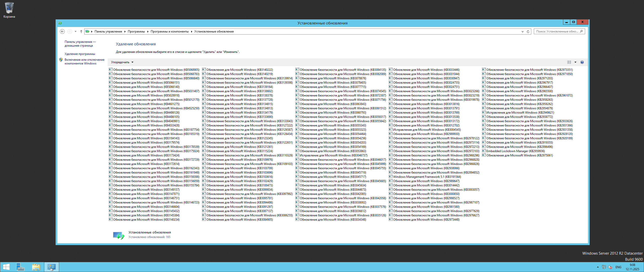The width and height of the screenshot is (644, 272).
Task: Open recent locations dropdown arrow
Action: 75,31
